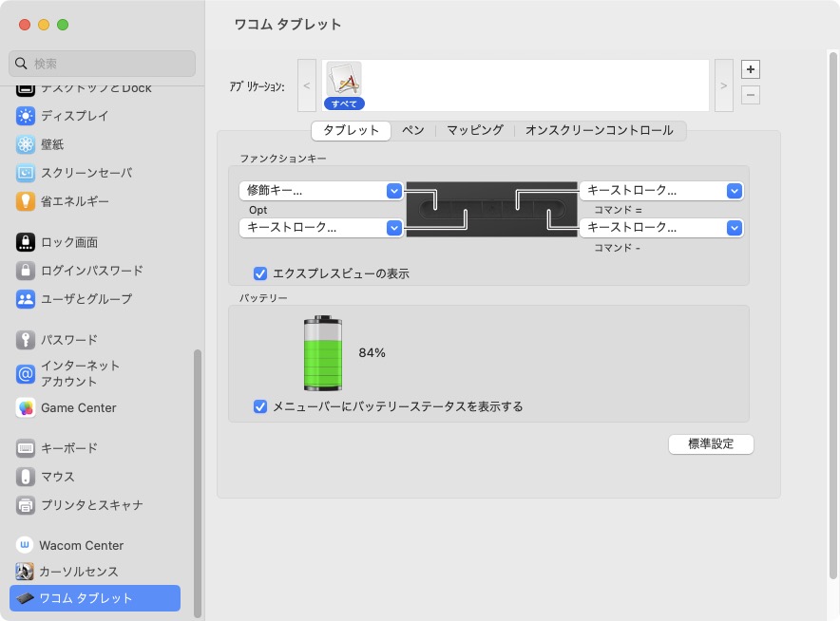Click the Opt assignment text
The width and height of the screenshot is (840, 621).
(x=258, y=210)
